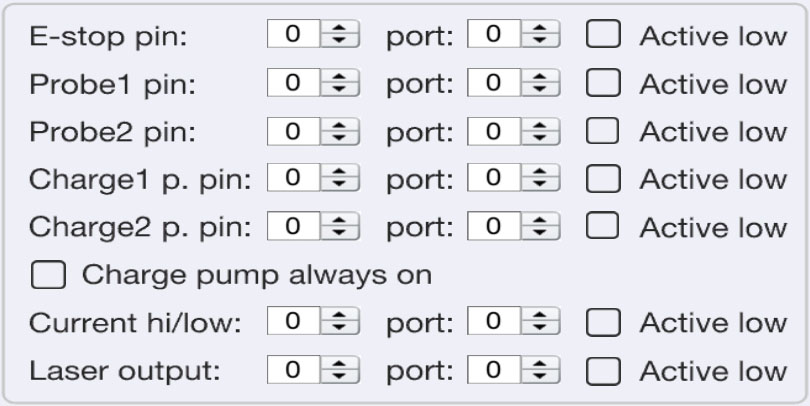Click the Laser output port stepper arrows
The height and width of the screenshot is (406, 810).
click(x=541, y=371)
